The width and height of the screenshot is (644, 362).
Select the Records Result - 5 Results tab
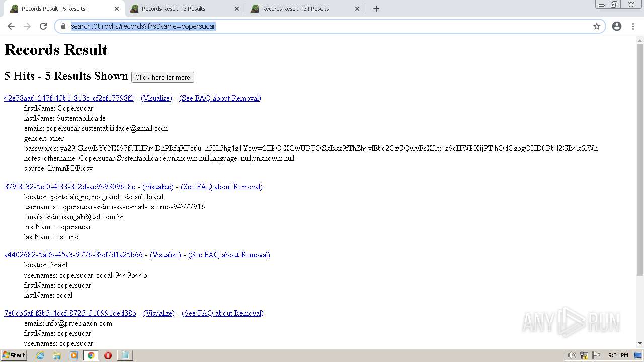(x=63, y=9)
